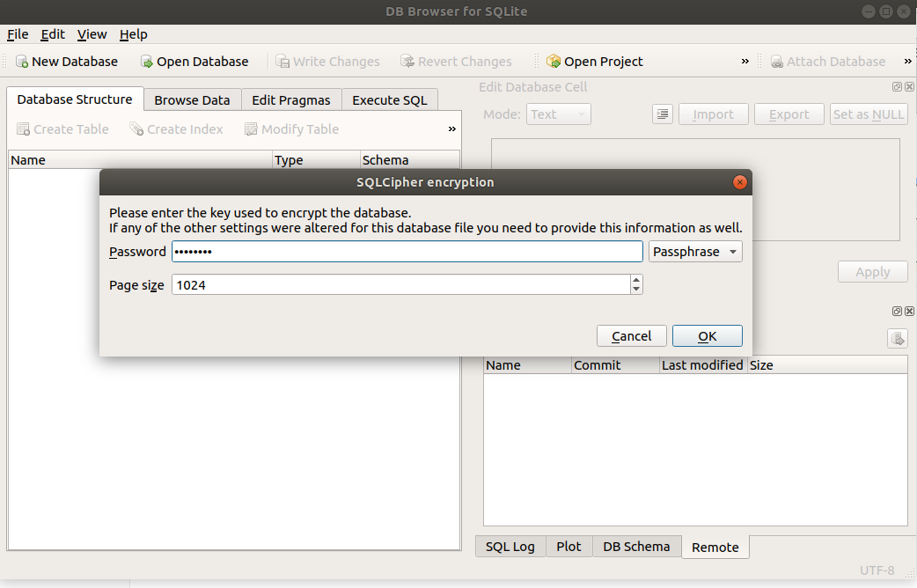
Task: Click UTF-8 encoding in status bar
Action: coord(877,570)
